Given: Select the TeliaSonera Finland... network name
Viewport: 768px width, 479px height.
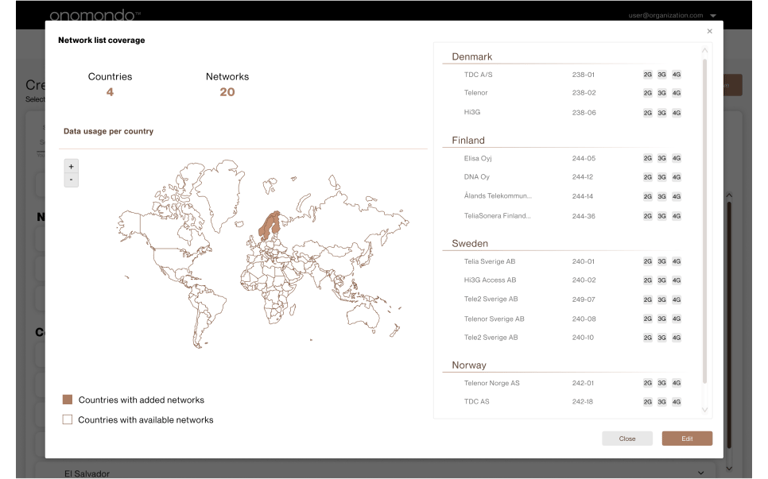Looking at the screenshot, I should point(497,216).
